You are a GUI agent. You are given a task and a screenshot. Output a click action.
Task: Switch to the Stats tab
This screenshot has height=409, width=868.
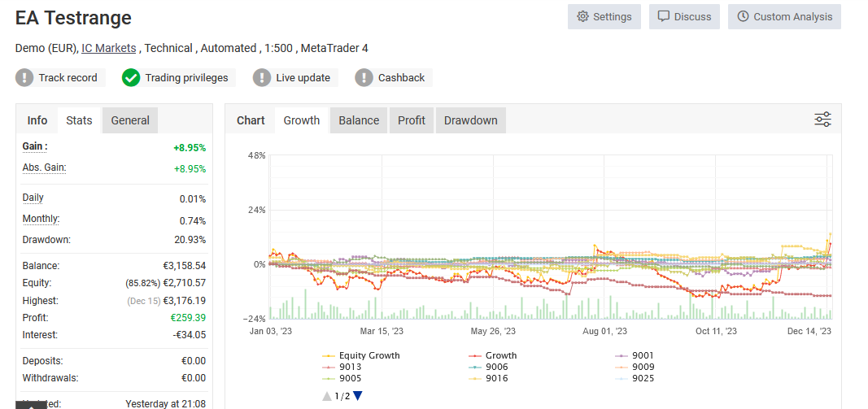pyautogui.click(x=79, y=120)
